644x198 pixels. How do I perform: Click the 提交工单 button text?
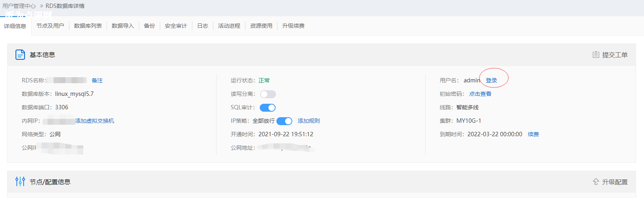[x=615, y=55]
